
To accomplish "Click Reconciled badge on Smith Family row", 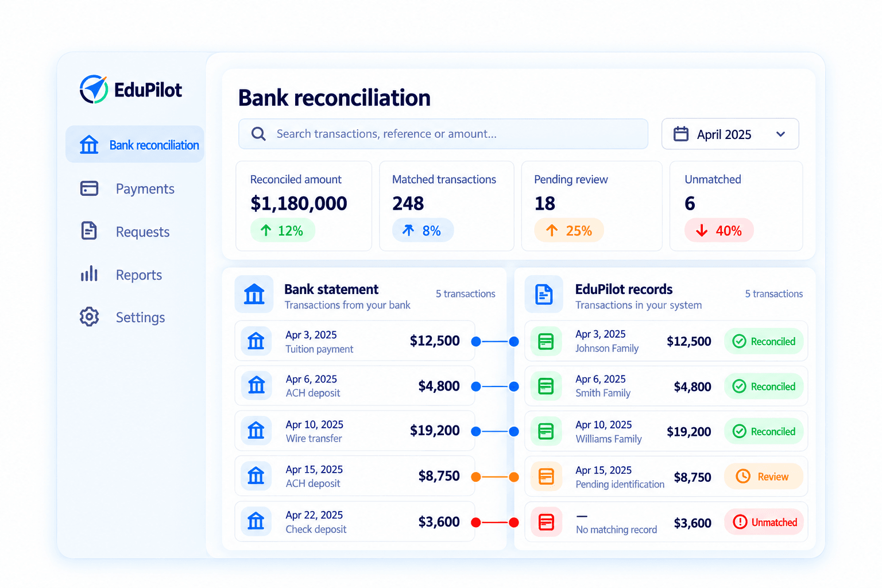I will coord(764,386).
